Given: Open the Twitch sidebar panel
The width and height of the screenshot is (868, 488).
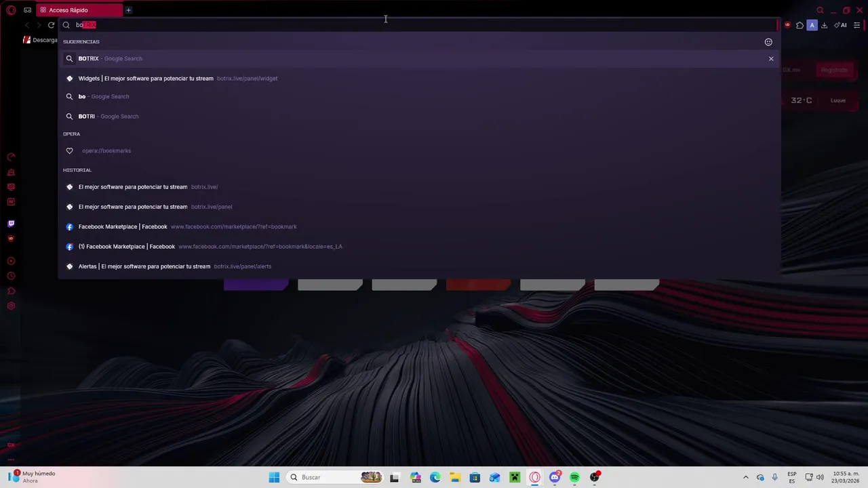Looking at the screenshot, I should (x=11, y=224).
